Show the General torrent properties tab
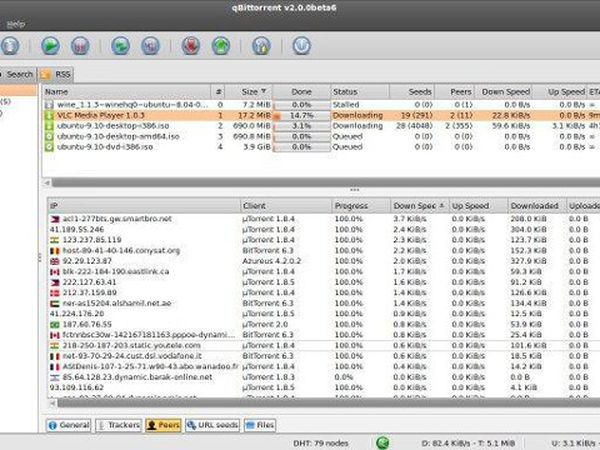Screen dimensions: 600x450 pos(70,425)
